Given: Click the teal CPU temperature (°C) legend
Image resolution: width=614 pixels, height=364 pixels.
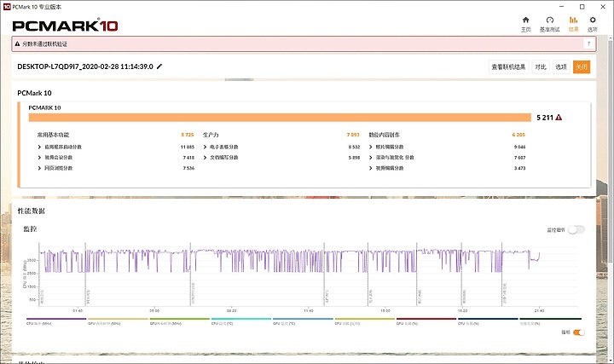Looking at the screenshot, I should point(240,321).
